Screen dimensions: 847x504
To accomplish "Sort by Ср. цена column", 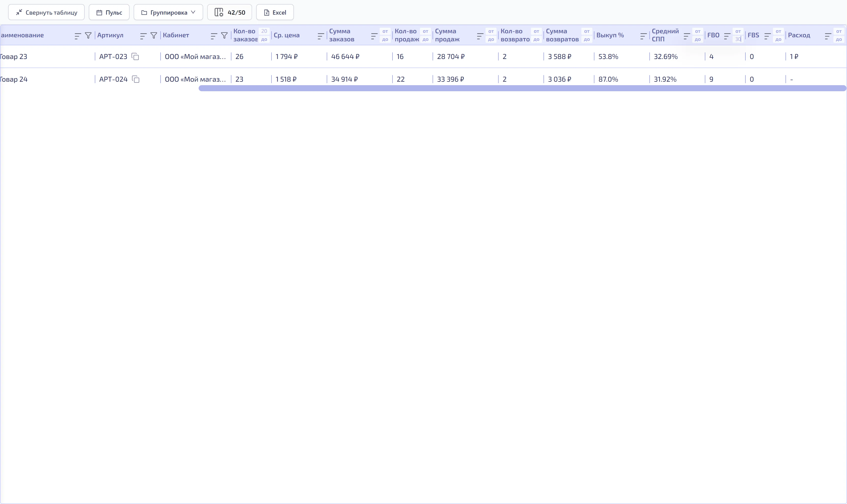I will (x=321, y=36).
